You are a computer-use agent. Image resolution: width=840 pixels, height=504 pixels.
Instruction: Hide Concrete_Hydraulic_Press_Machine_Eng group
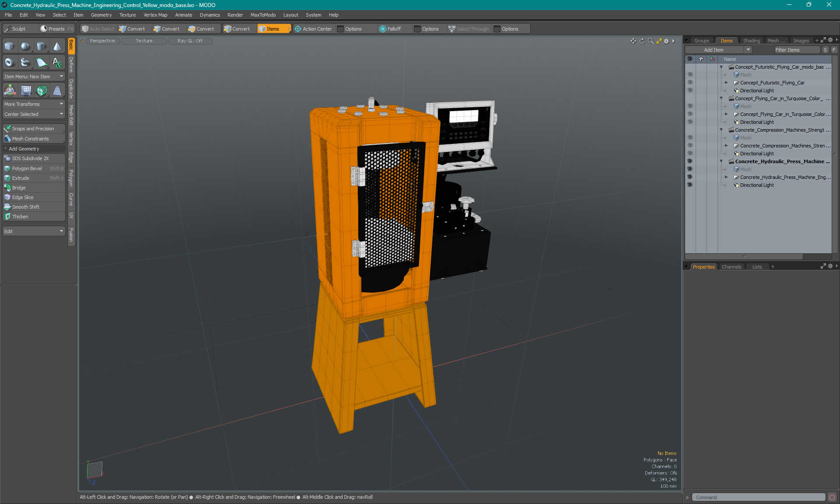pyautogui.click(x=690, y=177)
